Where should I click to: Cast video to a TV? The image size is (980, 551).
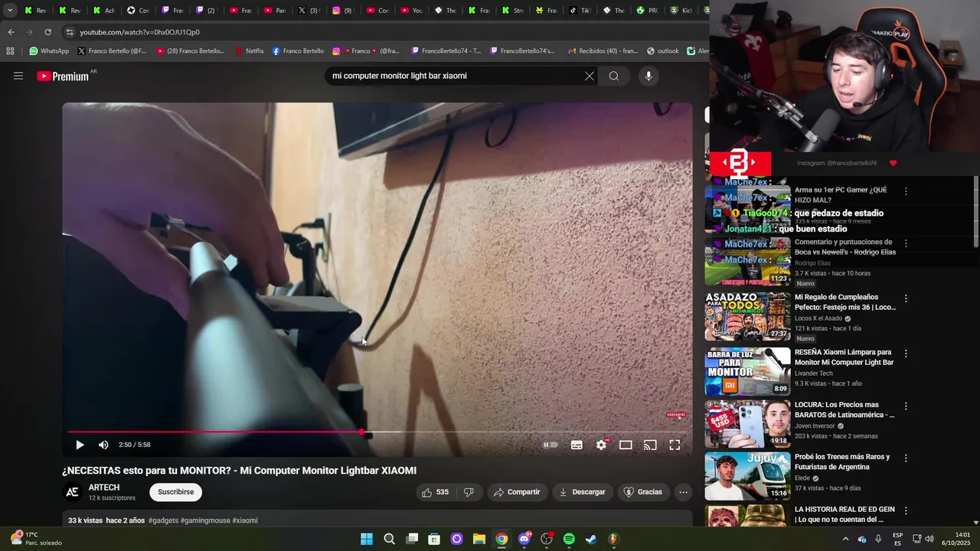(x=650, y=445)
